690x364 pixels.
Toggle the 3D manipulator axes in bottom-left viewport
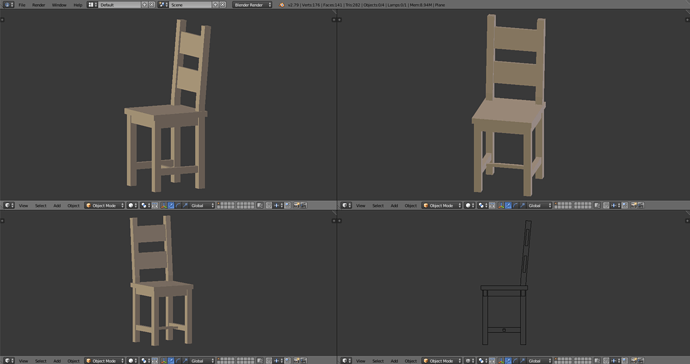(x=163, y=360)
